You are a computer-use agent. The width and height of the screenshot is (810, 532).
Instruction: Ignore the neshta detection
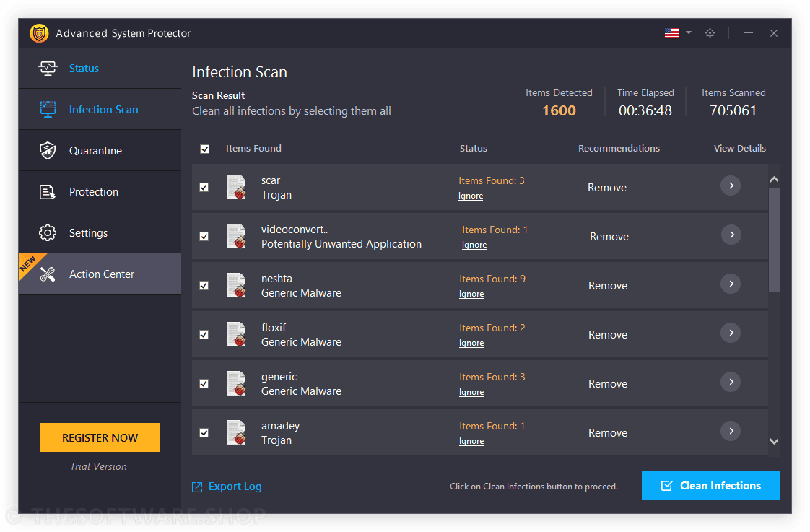[x=471, y=294]
